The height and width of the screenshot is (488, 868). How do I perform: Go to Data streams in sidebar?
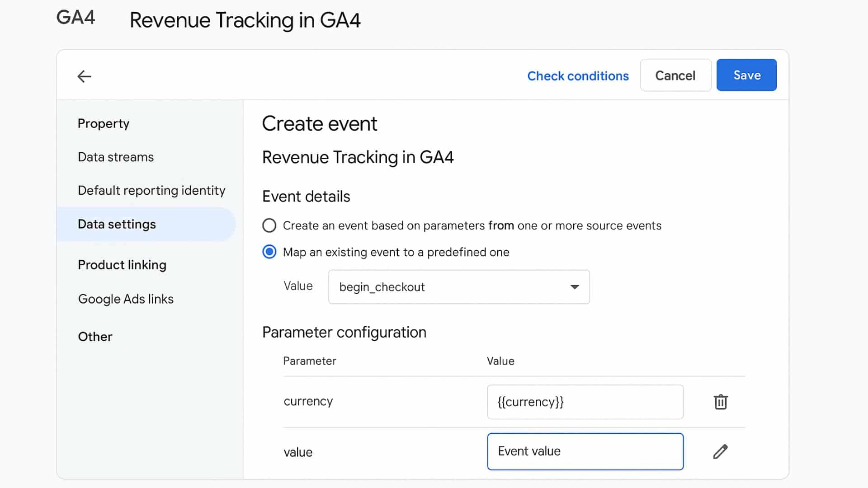116,157
